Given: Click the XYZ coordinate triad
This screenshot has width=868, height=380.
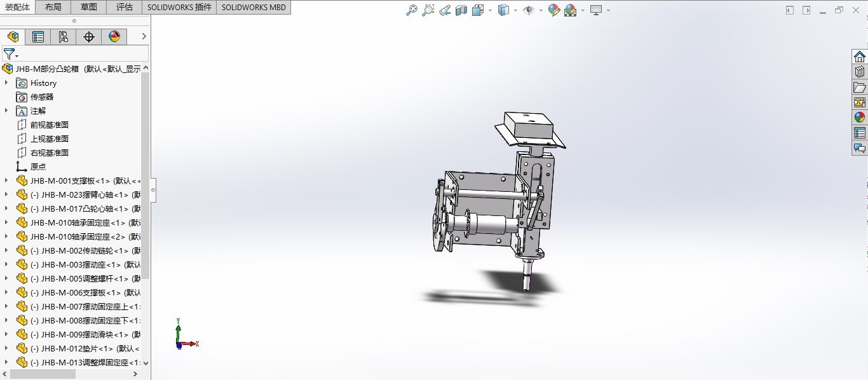Looking at the screenshot, I should click(x=186, y=334).
